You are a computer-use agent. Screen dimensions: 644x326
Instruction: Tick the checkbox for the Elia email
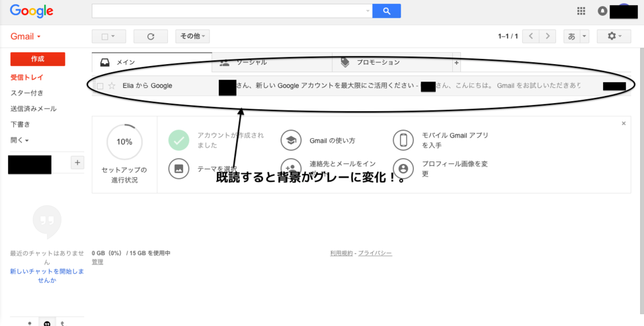[100, 86]
